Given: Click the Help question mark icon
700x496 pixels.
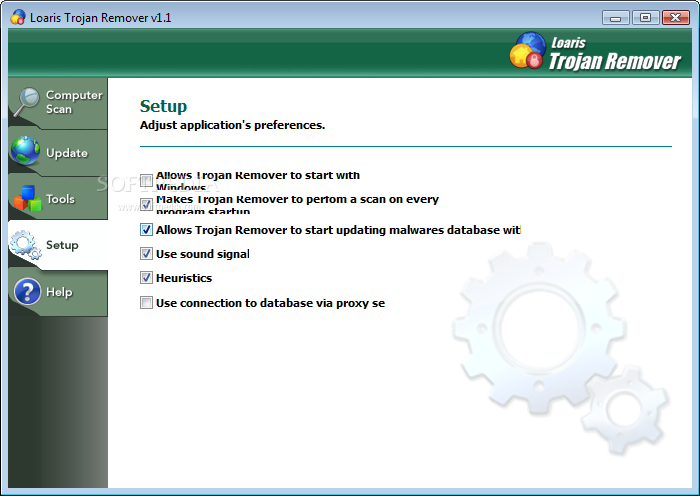Looking at the screenshot, I should point(28,292).
